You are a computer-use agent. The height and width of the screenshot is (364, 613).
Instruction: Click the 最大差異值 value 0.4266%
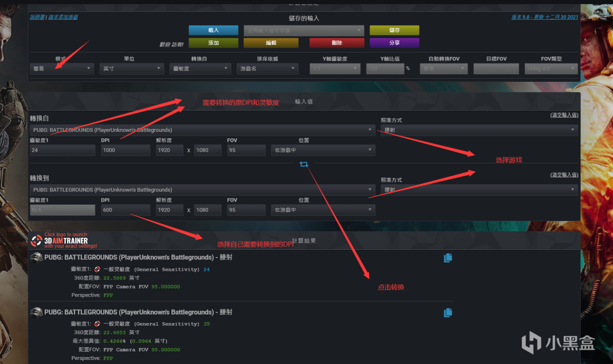(x=116, y=341)
